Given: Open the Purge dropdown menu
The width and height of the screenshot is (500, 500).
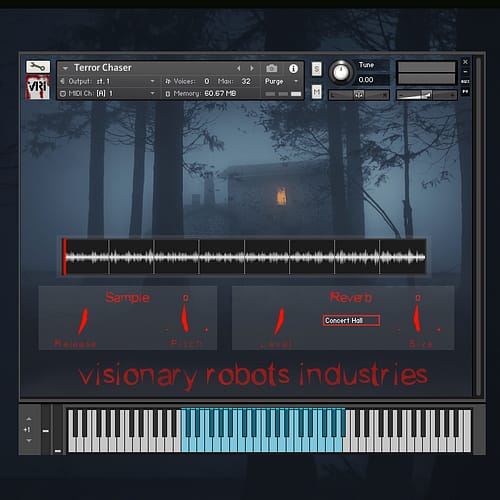Looking at the screenshot, I should pos(281,81).
